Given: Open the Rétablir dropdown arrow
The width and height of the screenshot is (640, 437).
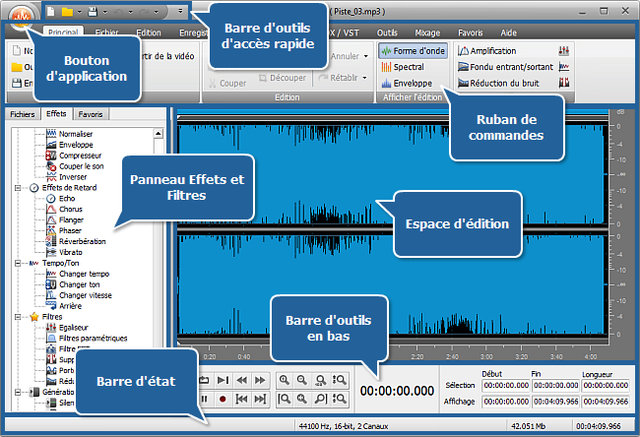Looking at the screenshot, I should coord(364,78).
